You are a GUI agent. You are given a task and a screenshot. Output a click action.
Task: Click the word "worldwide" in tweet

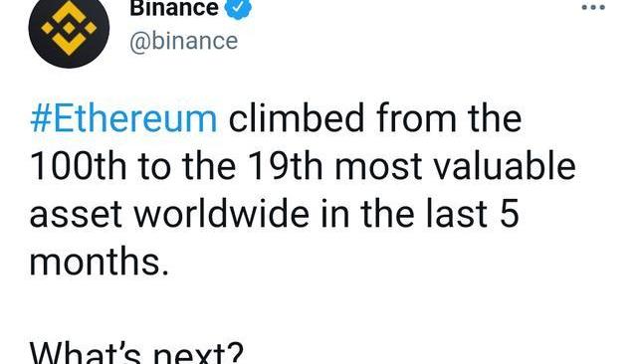pyautogui.click(x=221, y=214)
